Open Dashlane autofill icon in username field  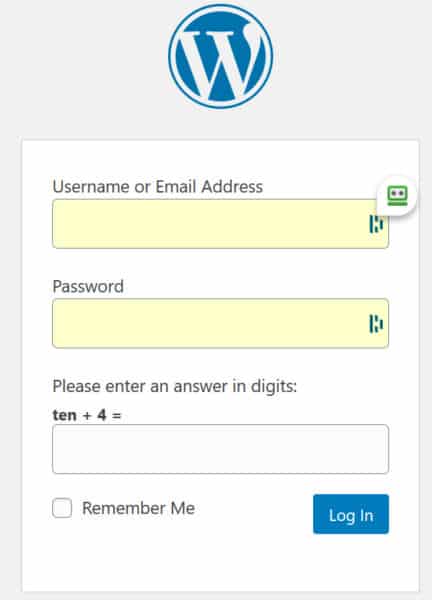(x=376, y=224)
